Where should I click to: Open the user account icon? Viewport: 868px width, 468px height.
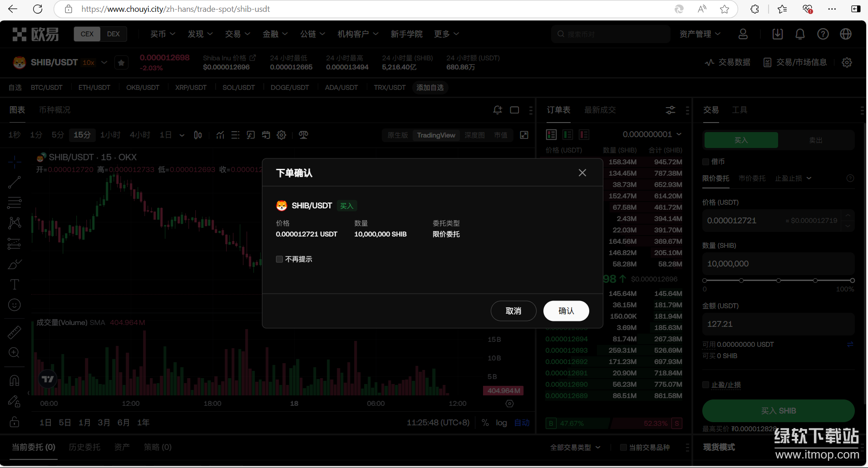tap(743, 34)
